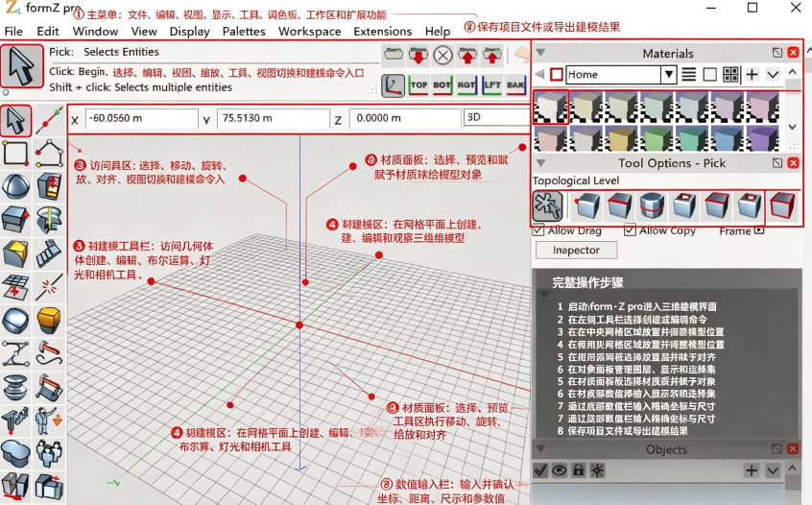
Task: Select the point level cube with red corner
Action: click(x=586, y=206)
